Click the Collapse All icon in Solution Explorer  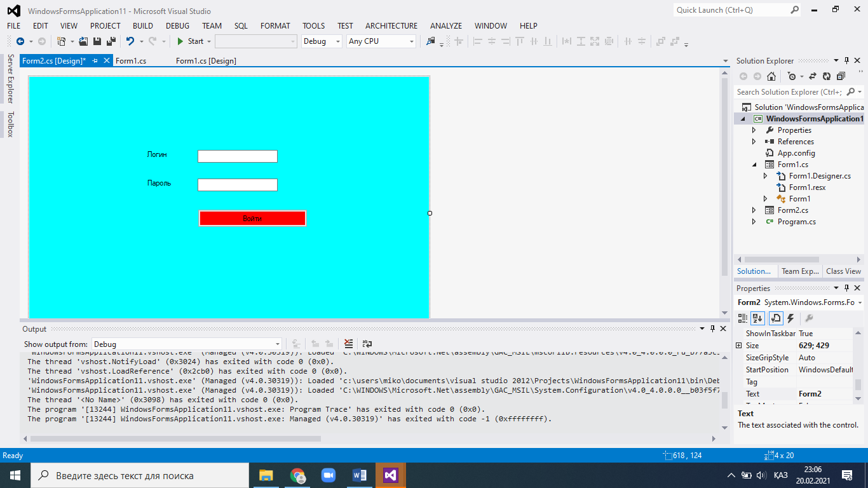841,76
